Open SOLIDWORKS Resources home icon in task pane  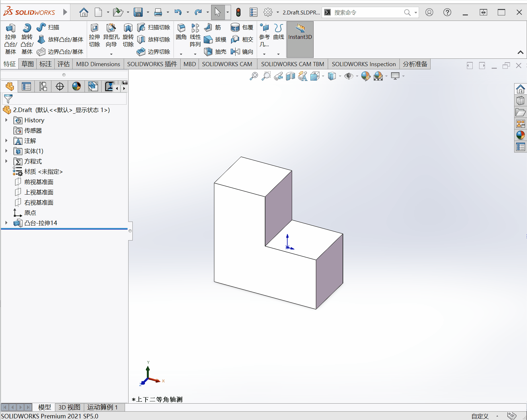(x=521, y=89)
